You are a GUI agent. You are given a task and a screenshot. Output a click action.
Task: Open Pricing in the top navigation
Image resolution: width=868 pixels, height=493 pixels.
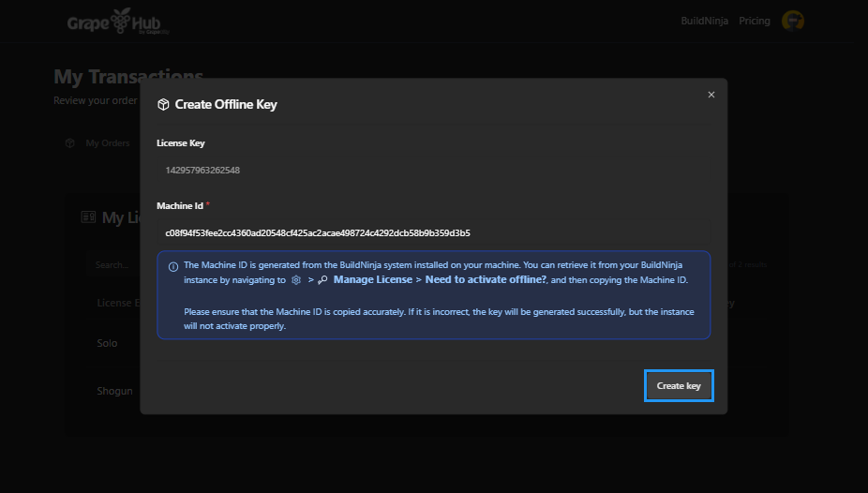coord(755,21)
